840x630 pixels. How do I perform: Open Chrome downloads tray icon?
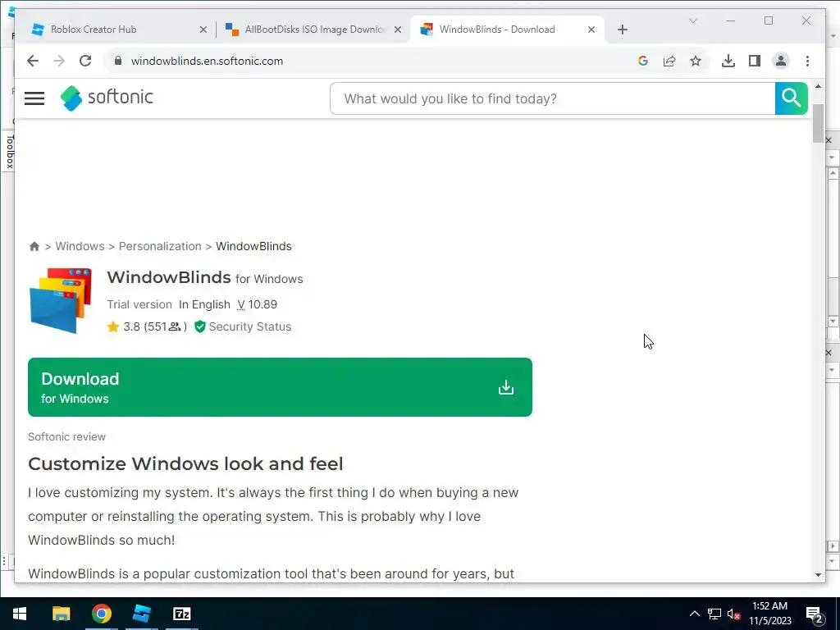pos(728,61)
